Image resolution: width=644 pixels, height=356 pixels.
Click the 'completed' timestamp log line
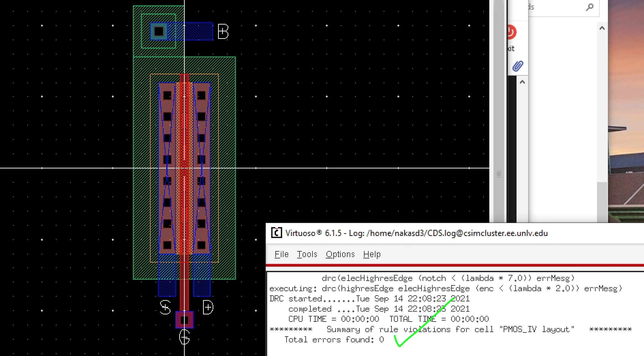(379, 309)
